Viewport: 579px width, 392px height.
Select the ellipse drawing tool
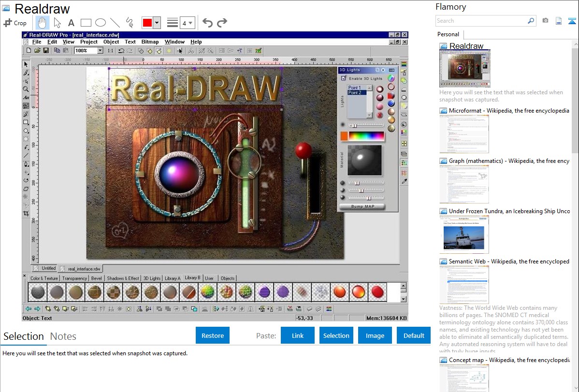coord(101,23)
